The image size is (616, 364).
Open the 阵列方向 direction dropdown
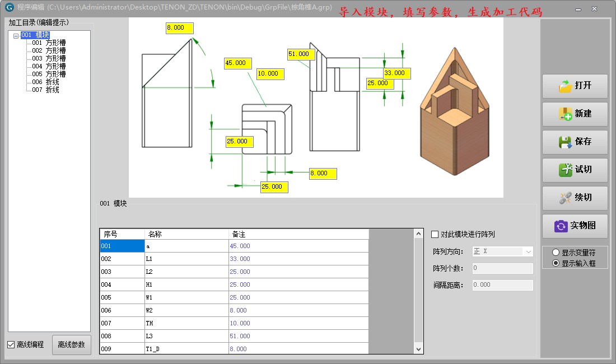528,251
